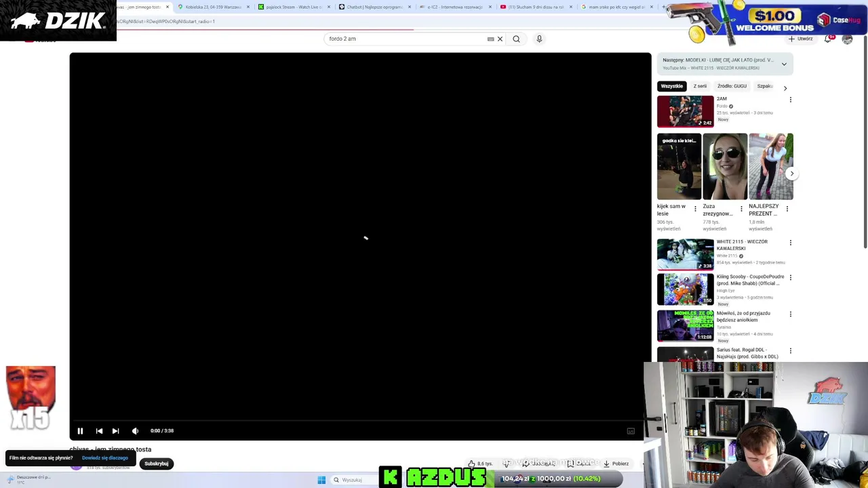This screenshot has width=868, height=488.
Task: Open the 'Zuza zrezygnow...' short
Action: (x=725, y=167)
